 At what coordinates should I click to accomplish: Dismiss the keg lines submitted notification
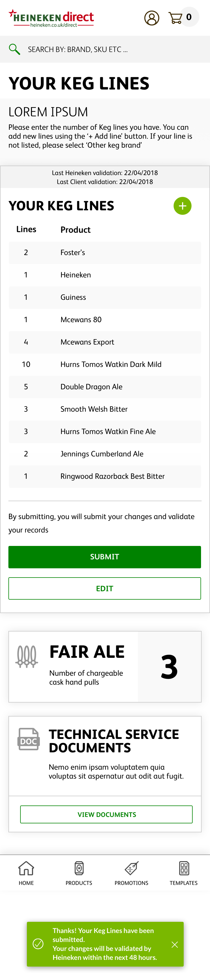click(174, 944)
